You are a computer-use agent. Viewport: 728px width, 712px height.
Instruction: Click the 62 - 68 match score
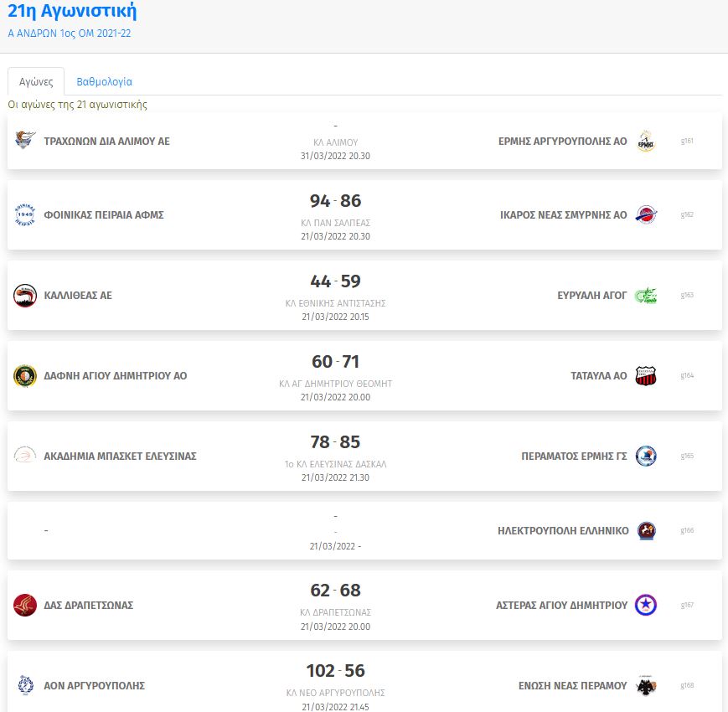coord(335,590)
